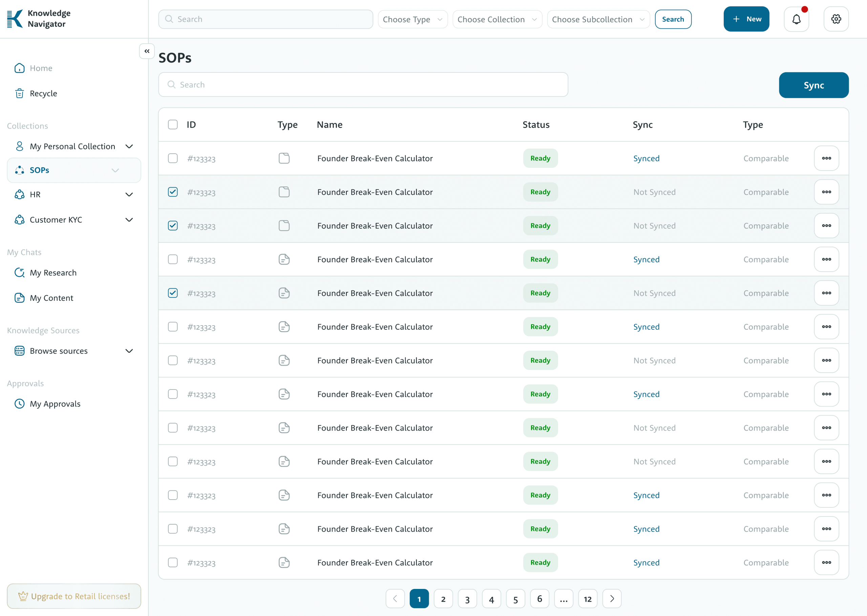Image resolution: width=867 pixels, height=616 pixels.
Task: Uncheck the second row checkbox
Action: [x=173, y=192]
